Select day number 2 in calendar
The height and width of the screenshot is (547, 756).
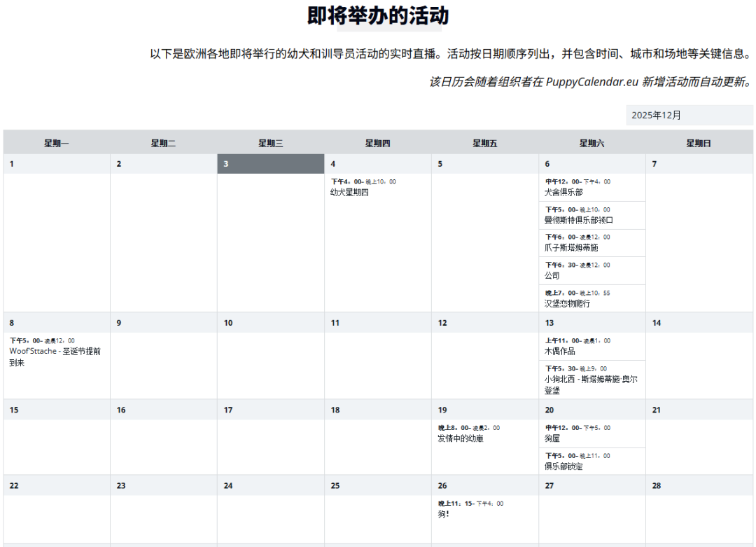pyautogui.click(x=118, y=164)
